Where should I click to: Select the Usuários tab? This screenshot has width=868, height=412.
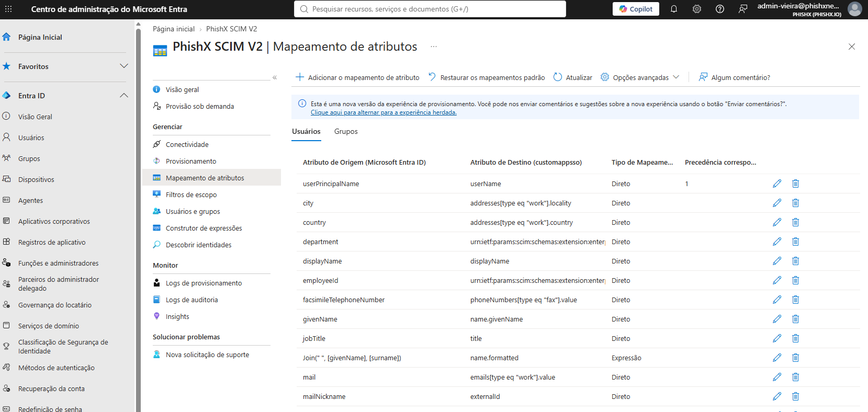click(306, 131)
